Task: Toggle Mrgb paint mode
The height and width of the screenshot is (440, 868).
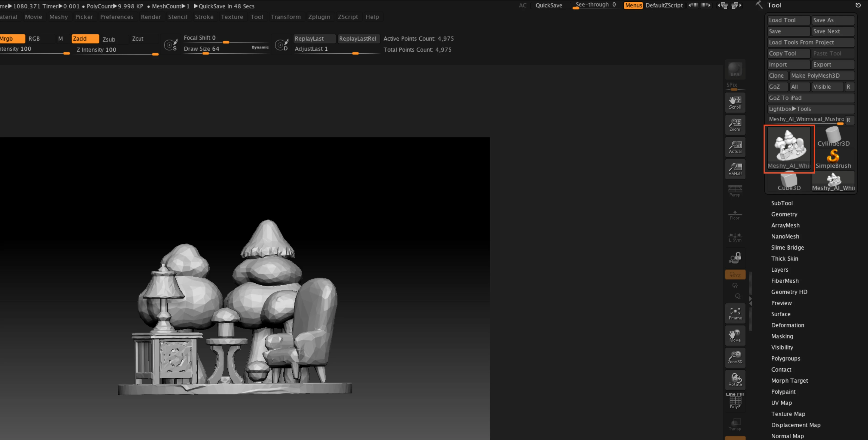Action: coord(12,39)
